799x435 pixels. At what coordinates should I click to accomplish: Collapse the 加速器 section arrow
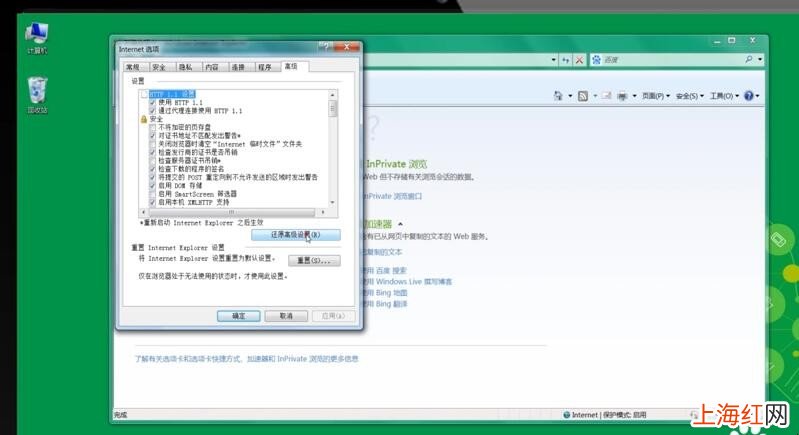[x=401, y=224]
